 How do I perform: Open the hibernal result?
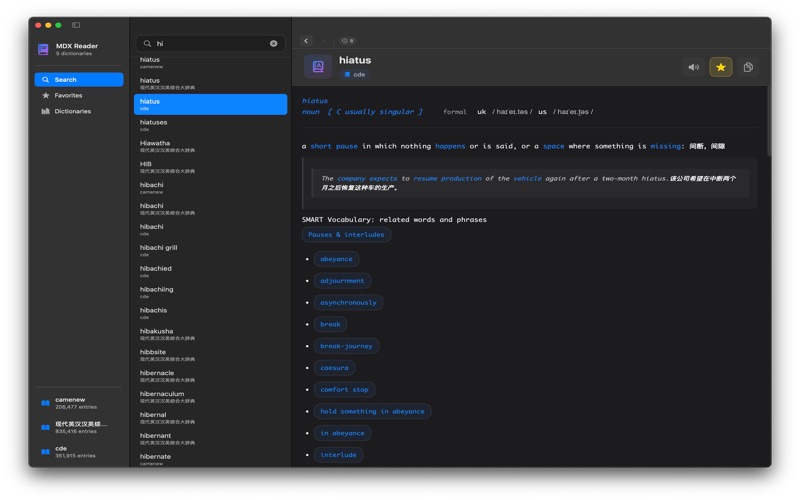(210, 418)
